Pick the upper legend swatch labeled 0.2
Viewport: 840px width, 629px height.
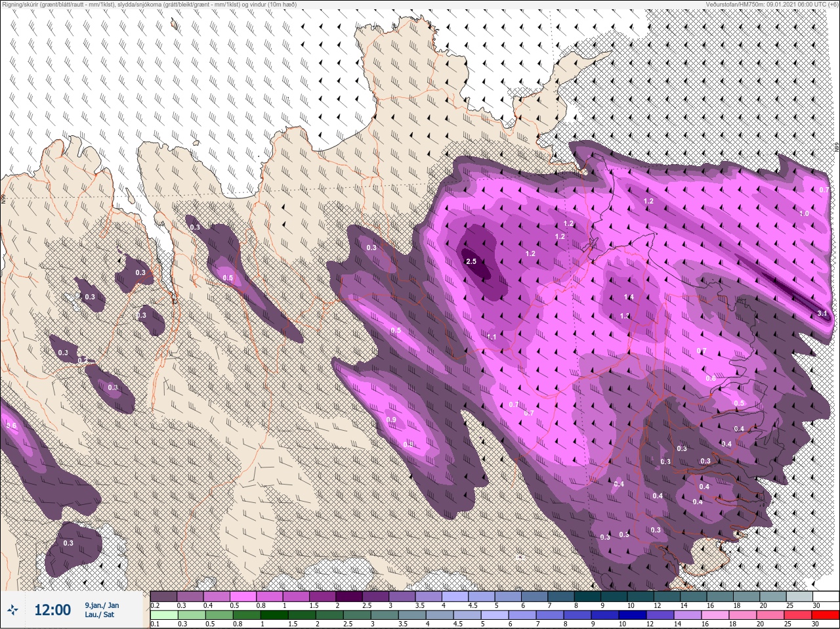(x=163, y=596)
